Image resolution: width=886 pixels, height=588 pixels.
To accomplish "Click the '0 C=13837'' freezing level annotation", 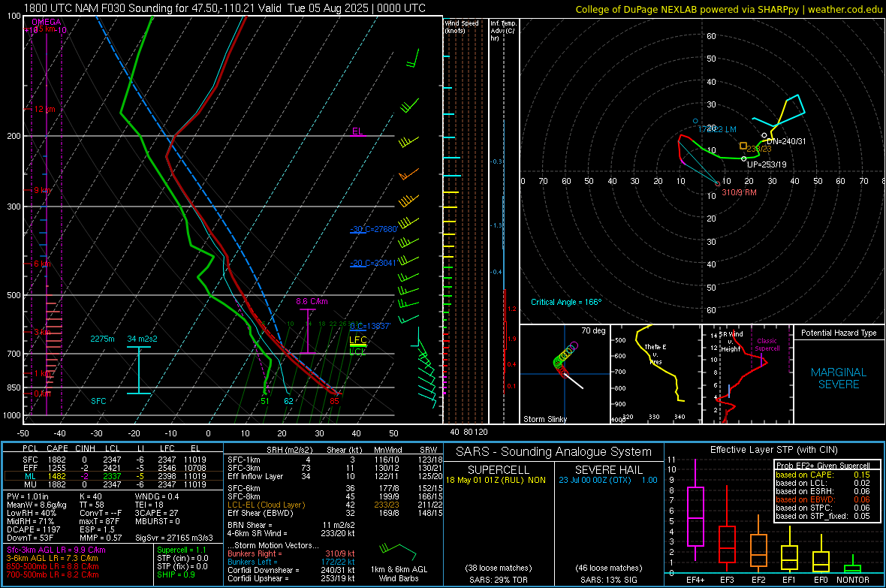I will pos(370,326).
